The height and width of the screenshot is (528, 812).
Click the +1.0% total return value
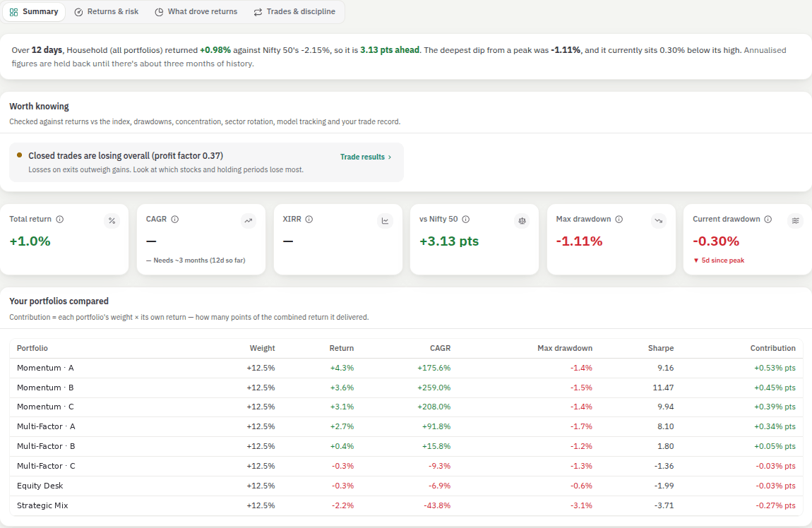coord(30,241)
